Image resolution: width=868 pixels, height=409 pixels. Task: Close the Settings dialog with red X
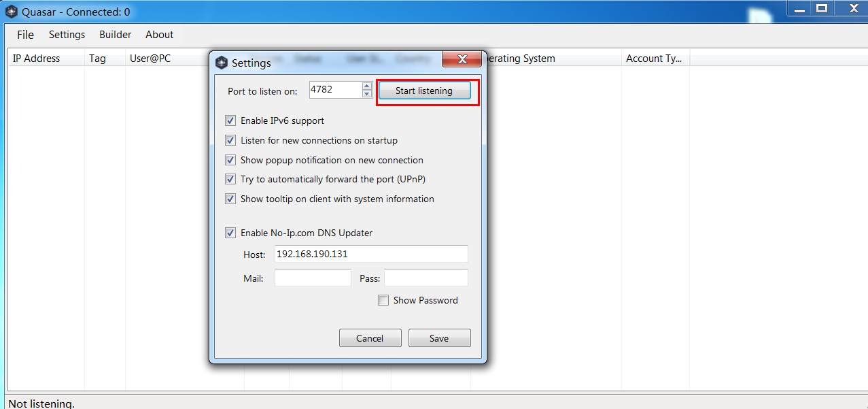[462, 59]
